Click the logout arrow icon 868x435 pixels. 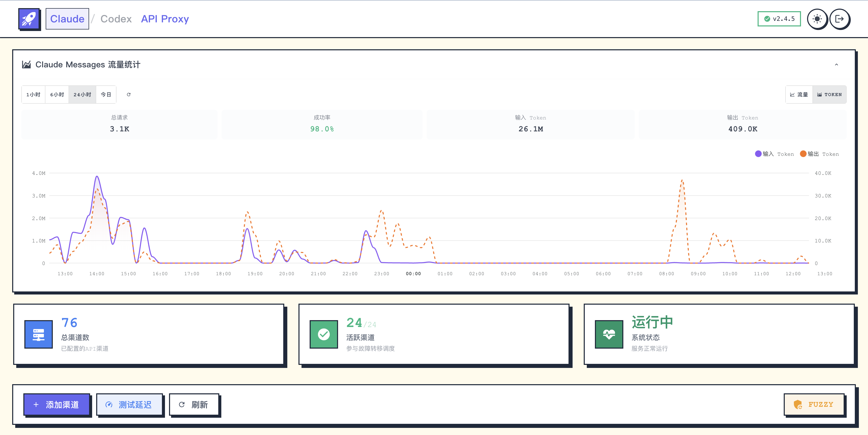pos(839,19)
